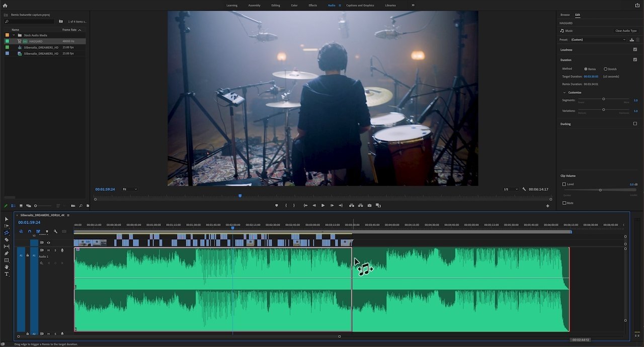
Task: Uncheck the Loudness checkbox
Action: click(635, 50)
